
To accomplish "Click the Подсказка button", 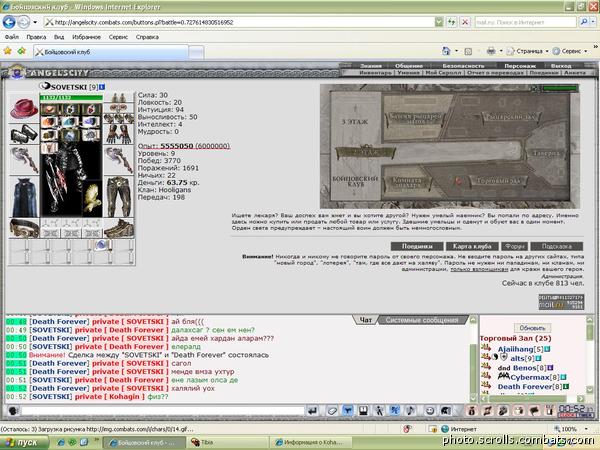I will click(x=557, y=246).
